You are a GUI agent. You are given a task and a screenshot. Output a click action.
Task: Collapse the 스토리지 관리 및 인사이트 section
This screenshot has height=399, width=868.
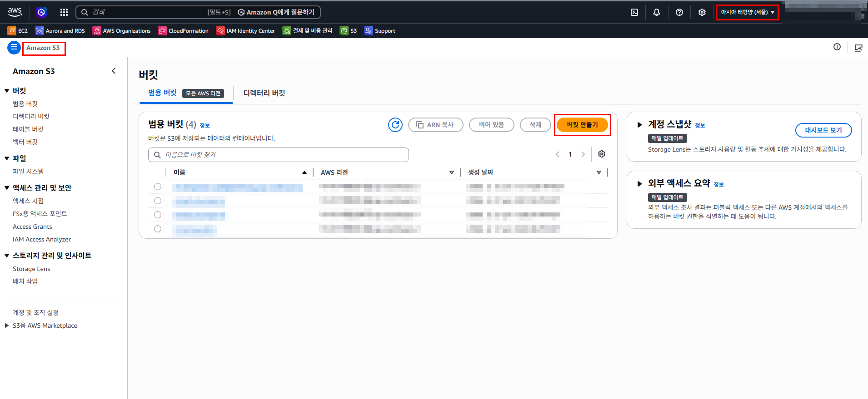pyautogui.click(x=7, y=256)
